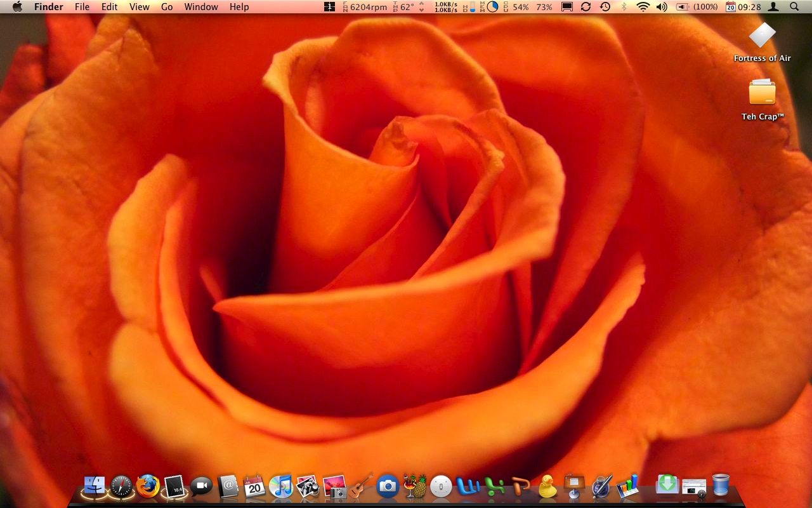Open Firefox from the dock
This screenshot has height=508, width=812.
(148, 486)
